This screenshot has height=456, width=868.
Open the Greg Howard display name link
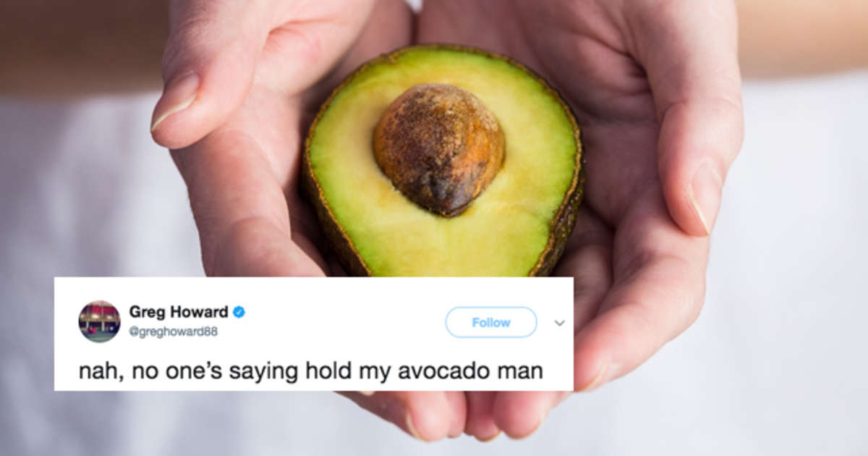click(x=179, y=312)
